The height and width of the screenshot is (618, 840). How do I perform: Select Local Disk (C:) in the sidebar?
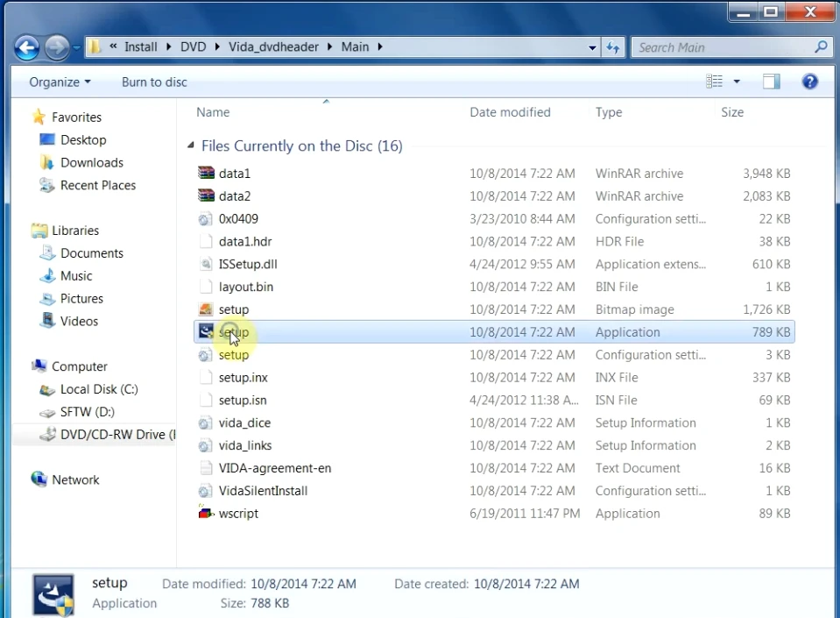pyautogui.click(x=99, y=389)
